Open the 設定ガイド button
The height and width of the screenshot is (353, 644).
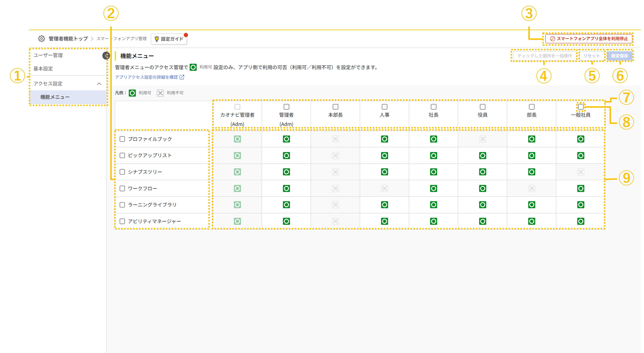pyautogui.click(x=169, y=39)
